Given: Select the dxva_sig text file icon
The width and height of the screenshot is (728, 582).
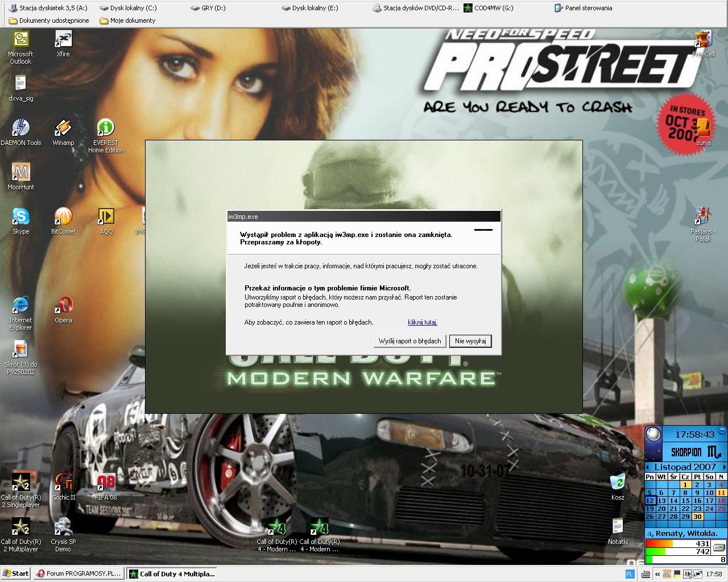Looking at the screenshot, I should pyautogui.click(x=20, y=88).
